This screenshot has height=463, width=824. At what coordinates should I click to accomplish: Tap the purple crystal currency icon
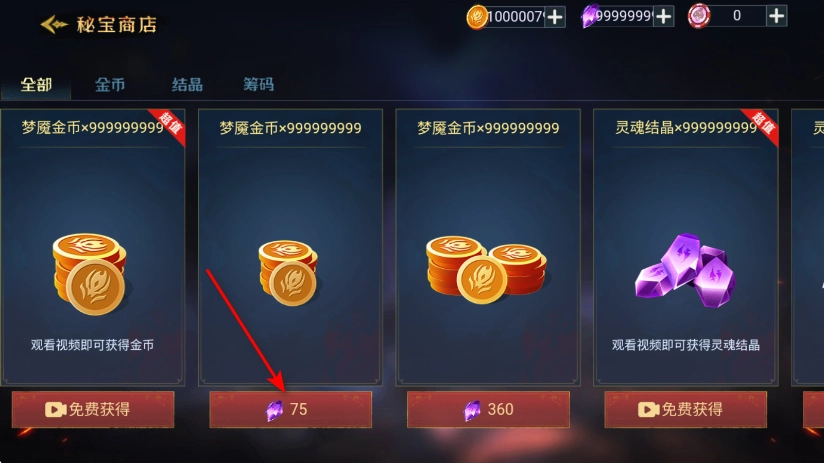click(x=590, y=16)
